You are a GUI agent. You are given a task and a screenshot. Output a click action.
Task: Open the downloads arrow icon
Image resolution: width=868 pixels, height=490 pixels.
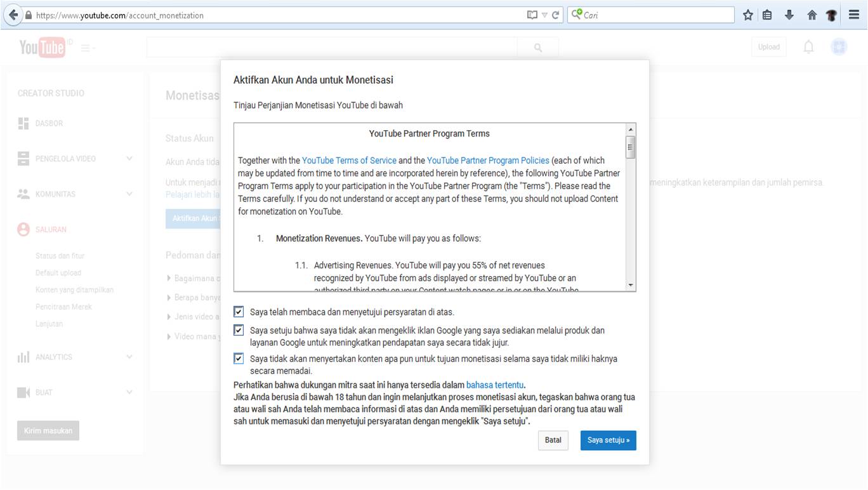coord(789,15)
